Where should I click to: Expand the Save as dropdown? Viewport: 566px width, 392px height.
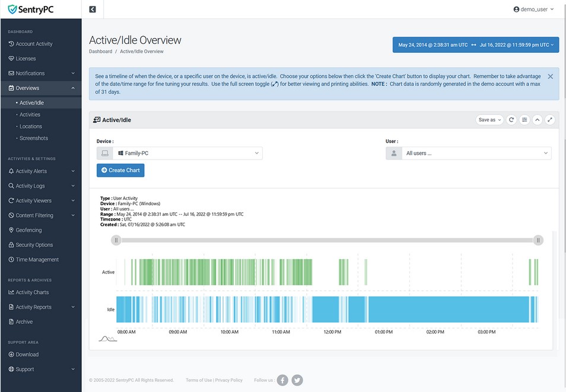click(x=489, y=120)
